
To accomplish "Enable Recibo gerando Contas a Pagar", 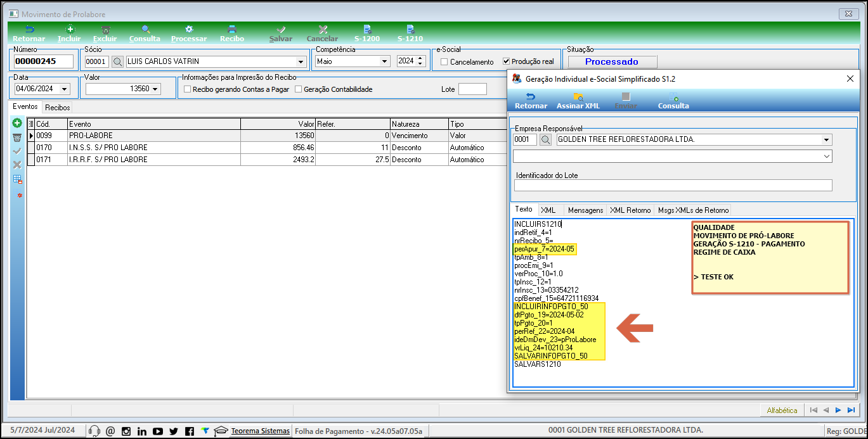I will coord(187,89).
